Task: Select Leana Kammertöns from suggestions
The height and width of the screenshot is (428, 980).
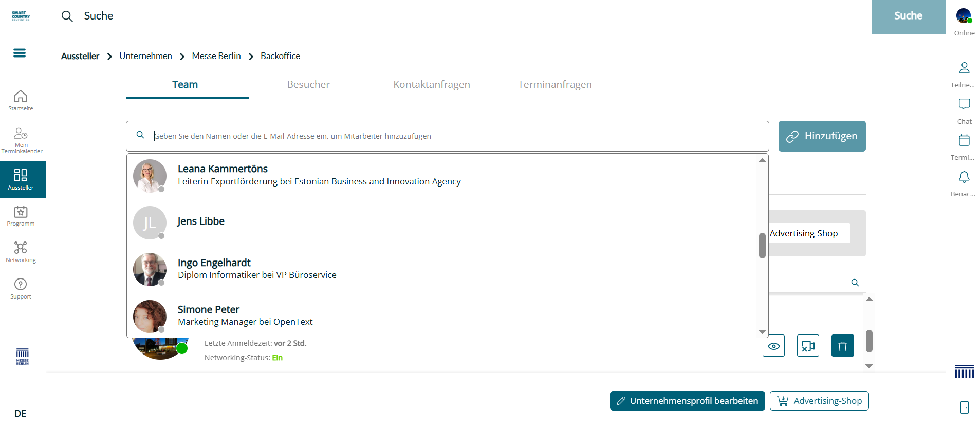Action: tap(442, 175)
